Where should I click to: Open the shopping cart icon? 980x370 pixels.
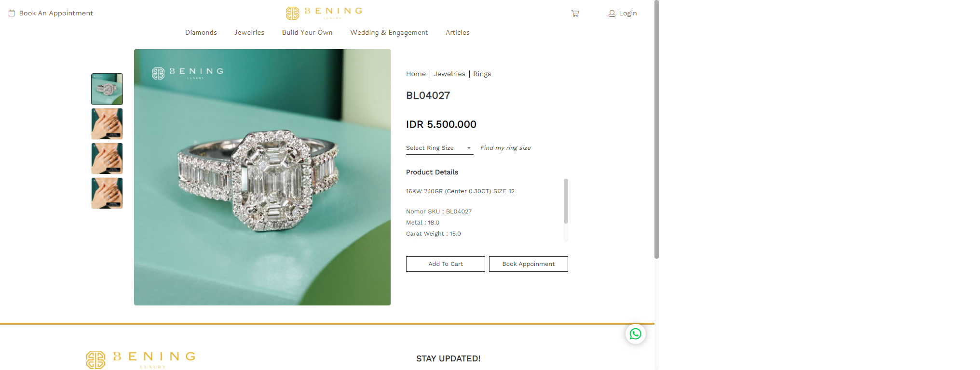pos(575,13)
